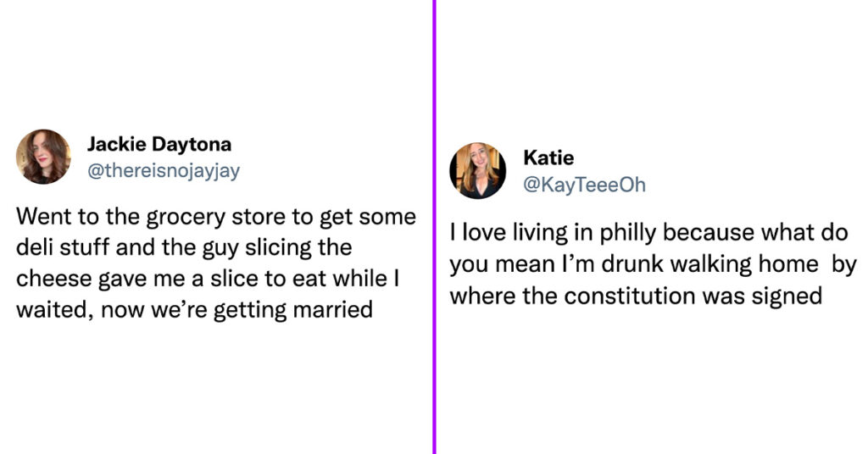
Task: Visit the @thereisnojayjay handle
Action: [x=164, y=171]
